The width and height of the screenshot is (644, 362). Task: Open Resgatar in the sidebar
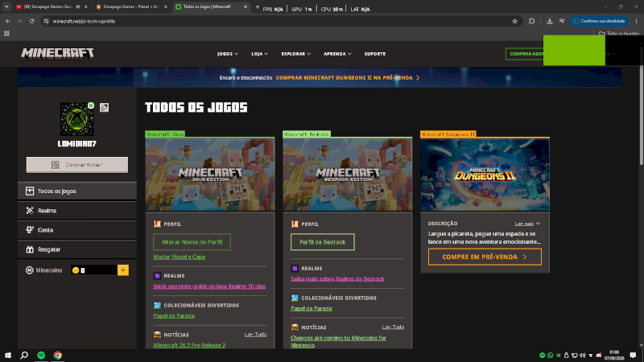pyautogui.click(x=77, y=249)
